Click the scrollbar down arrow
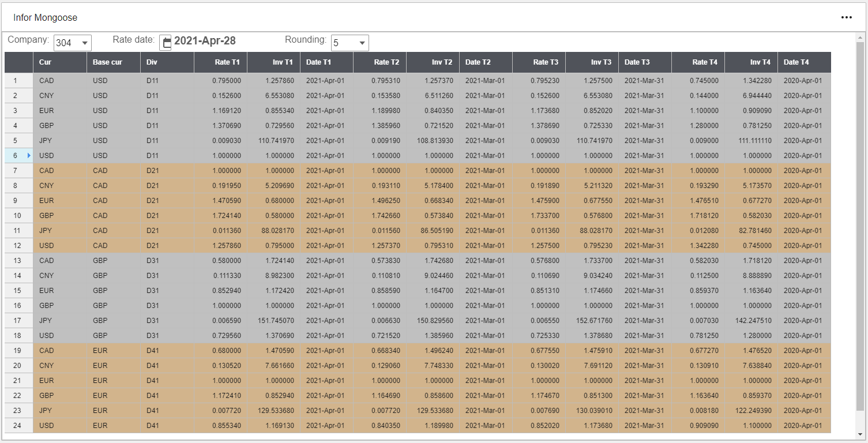This screenshot has height=443, width=868. tap(860, 434)
